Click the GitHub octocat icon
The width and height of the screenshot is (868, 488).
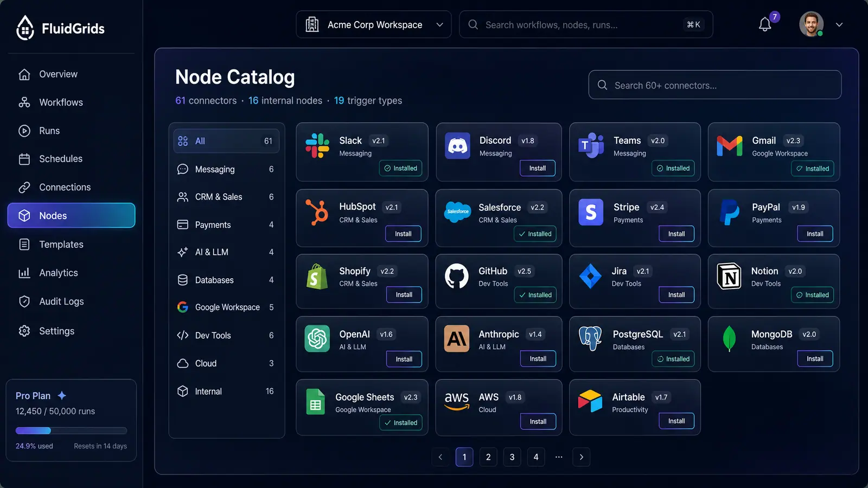[x=457, y=276]
